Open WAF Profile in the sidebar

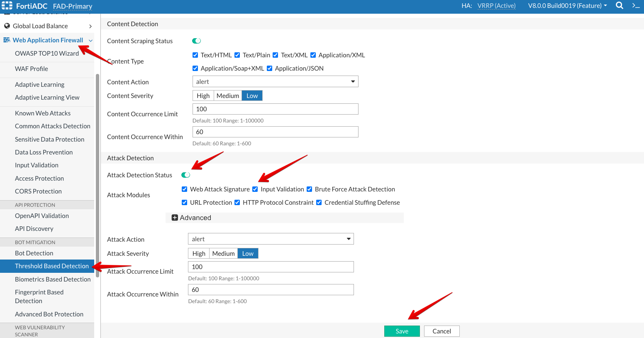[32, 69]
